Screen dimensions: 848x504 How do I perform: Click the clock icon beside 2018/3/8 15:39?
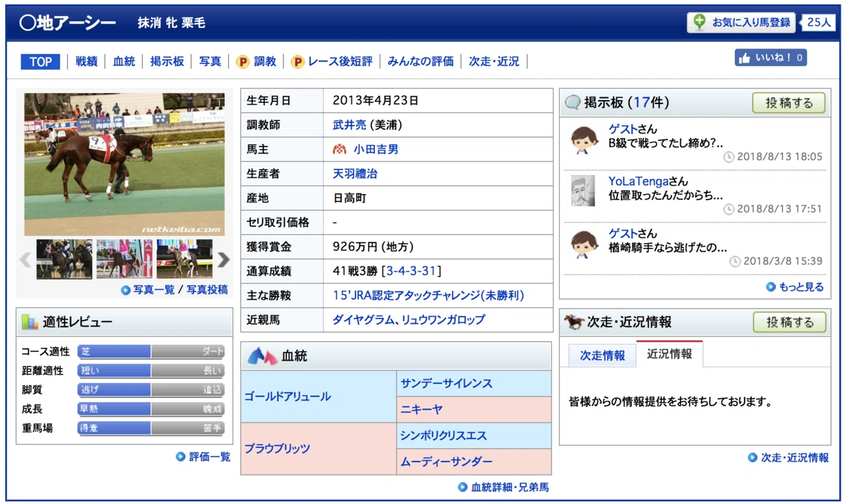coord(735,262)
